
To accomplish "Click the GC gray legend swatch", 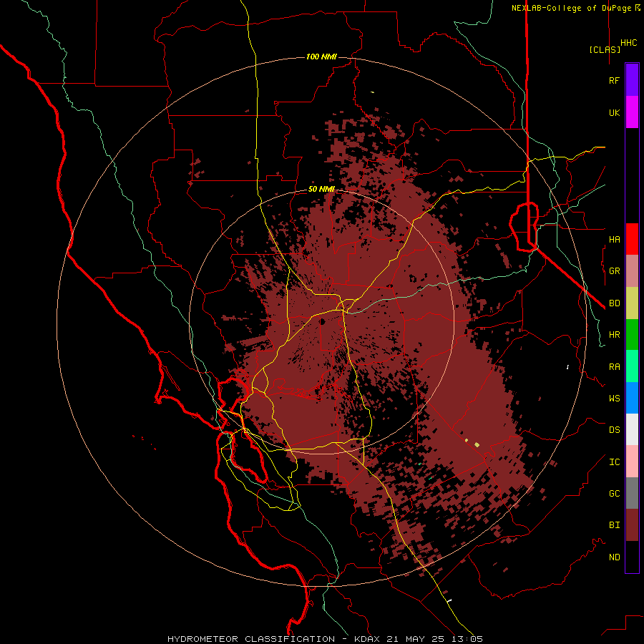I will [x=632, y=493].
